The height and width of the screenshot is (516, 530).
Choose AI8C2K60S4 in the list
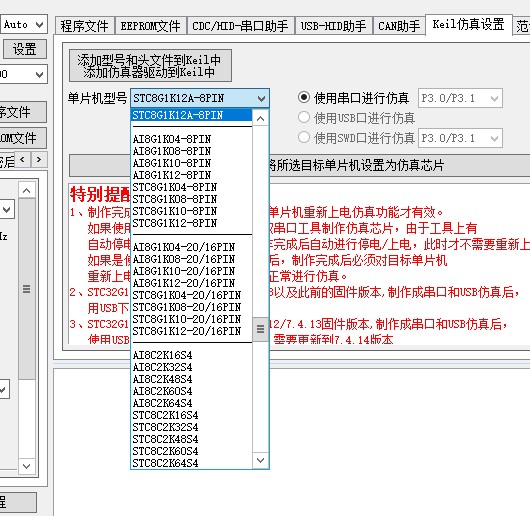pyautogui.click(x=191, y=391)
